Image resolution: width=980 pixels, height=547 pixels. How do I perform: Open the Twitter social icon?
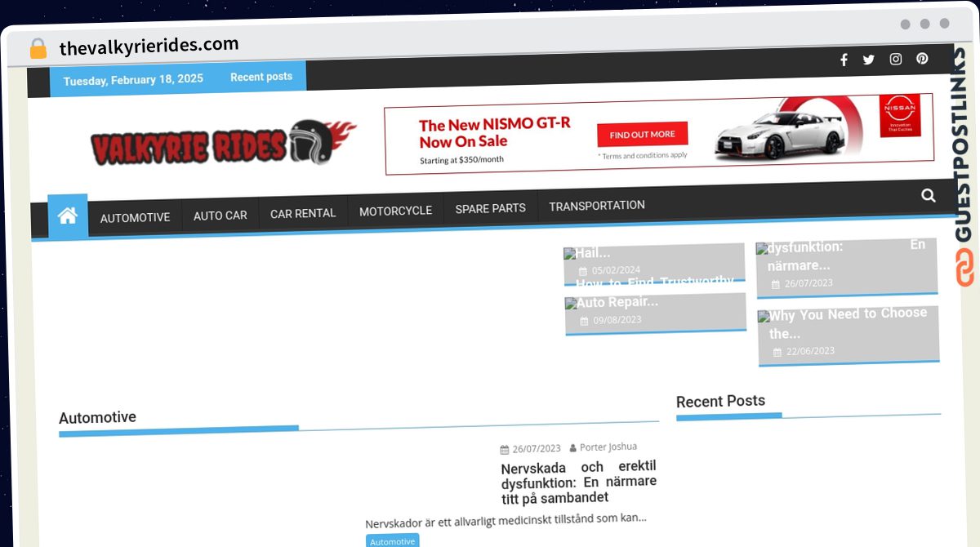[868, 60]
